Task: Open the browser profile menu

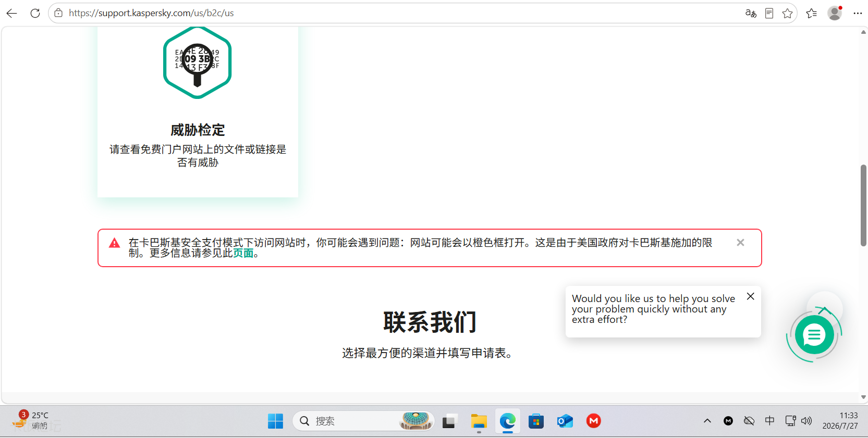Action: pos(835,13)
